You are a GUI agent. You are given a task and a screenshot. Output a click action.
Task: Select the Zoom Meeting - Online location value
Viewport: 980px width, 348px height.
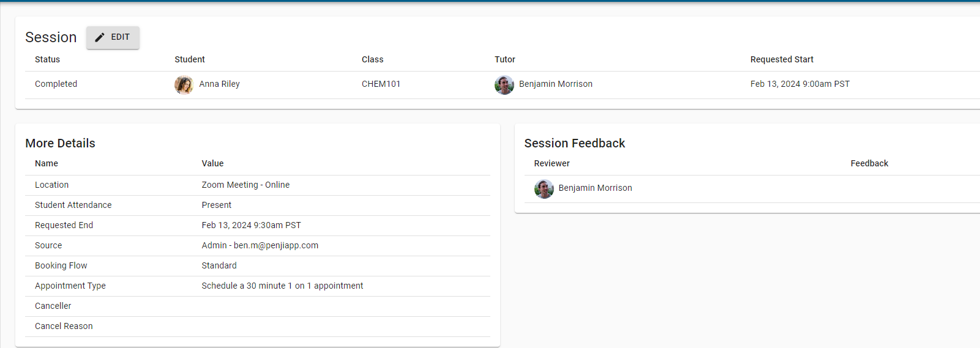coord(245,185)
